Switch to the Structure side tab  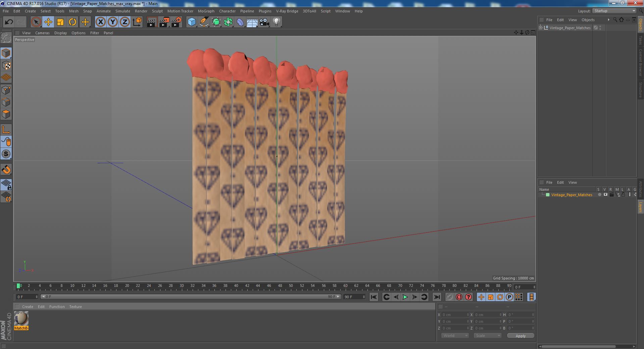[640, 90]
